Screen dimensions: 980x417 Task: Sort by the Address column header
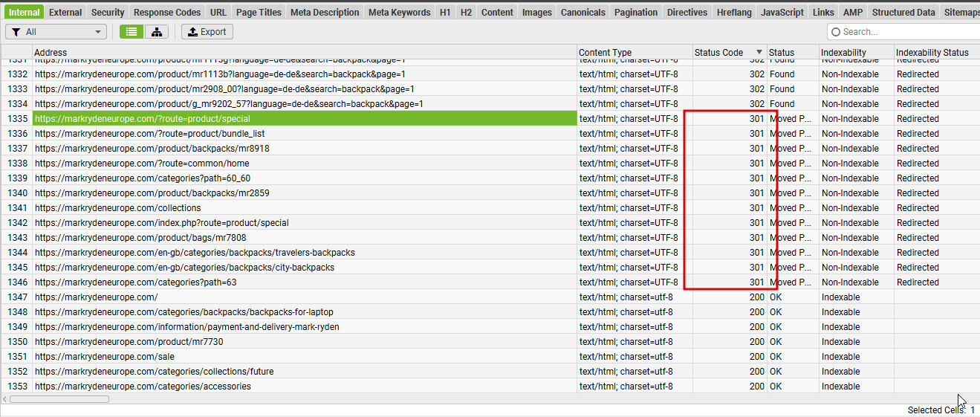click(305, 52)
